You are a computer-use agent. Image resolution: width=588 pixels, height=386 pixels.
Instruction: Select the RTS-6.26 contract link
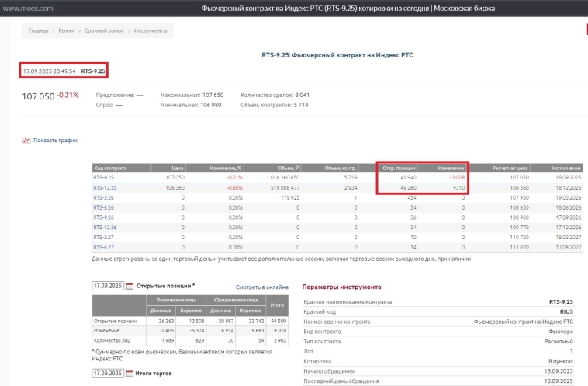click(103, 207)
